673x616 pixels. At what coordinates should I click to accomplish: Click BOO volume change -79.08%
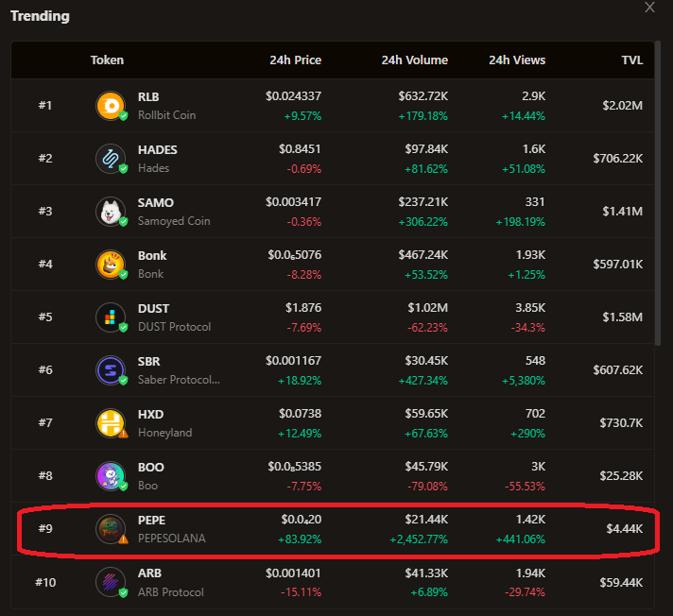point(427,487)
